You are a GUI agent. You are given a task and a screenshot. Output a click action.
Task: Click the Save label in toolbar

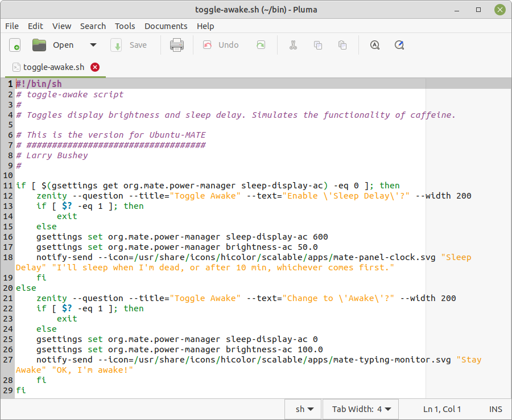pyautogui.click(x=138, y=45)
